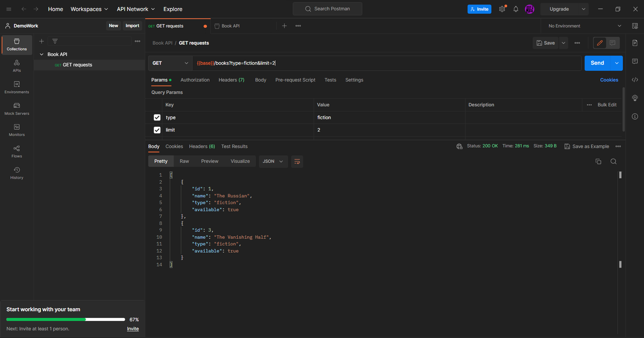Toggle line wrap in response
Viewport: 644px width, 338px height.
click(x=297, y=161)
